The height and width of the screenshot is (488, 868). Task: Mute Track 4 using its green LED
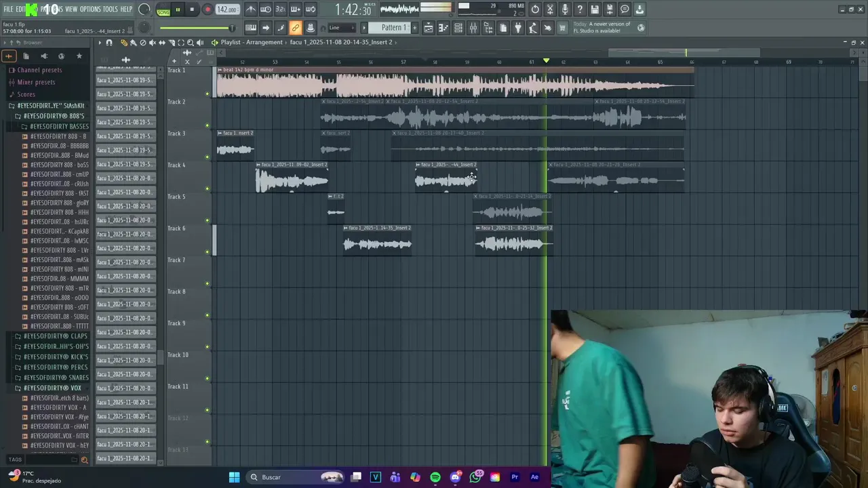[x=208, y=188]
